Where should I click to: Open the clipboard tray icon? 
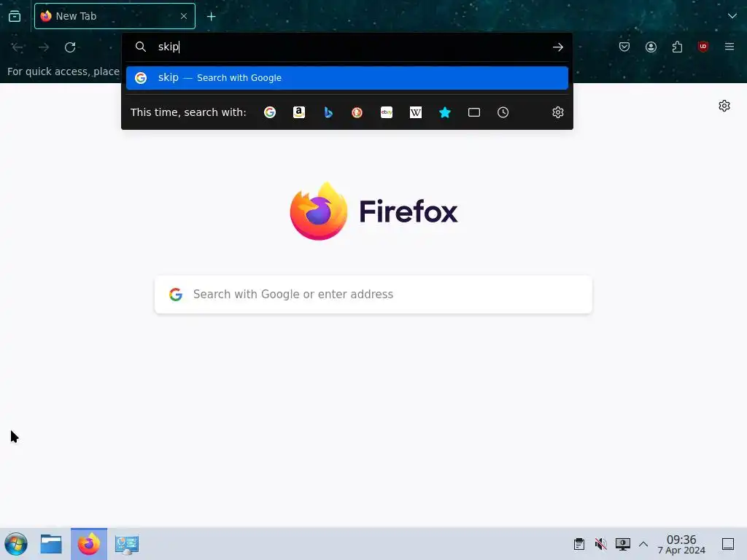579,544
